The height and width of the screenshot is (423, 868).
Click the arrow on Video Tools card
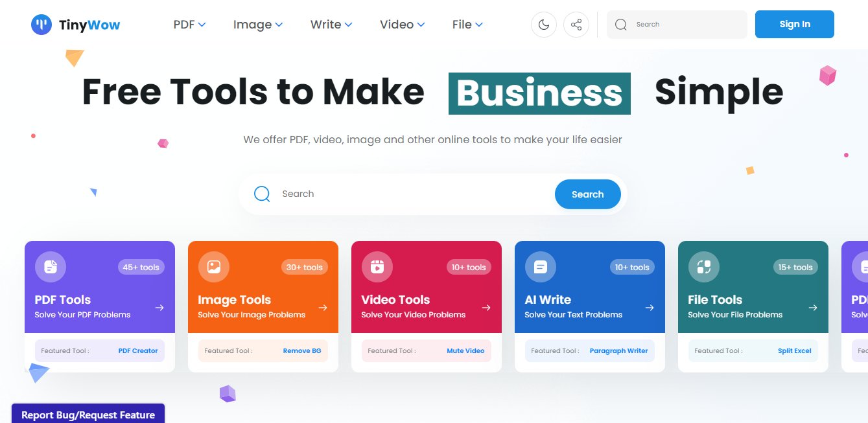coord(486,308)
